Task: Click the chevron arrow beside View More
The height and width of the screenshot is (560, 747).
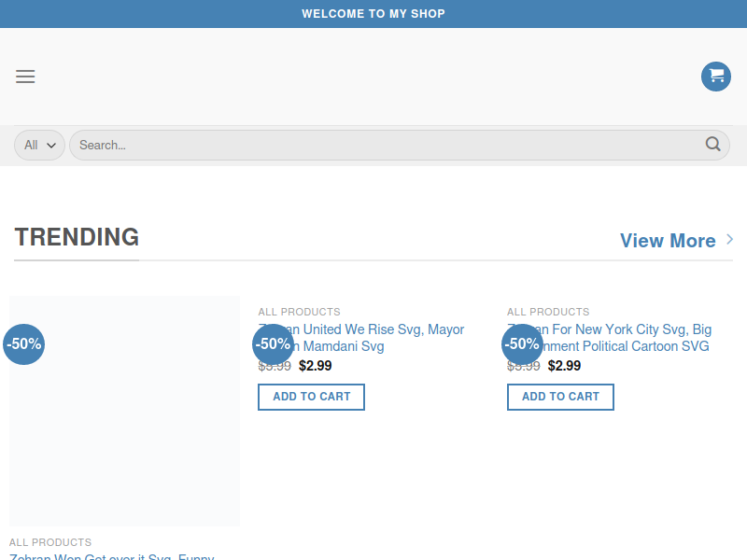Action: [730, 240]
